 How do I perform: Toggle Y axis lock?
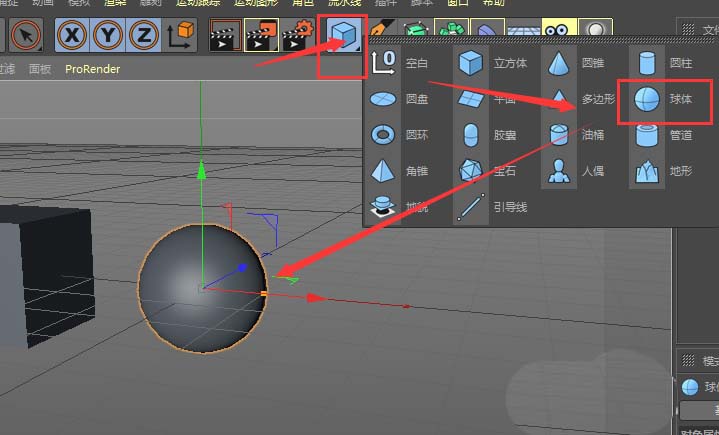[108, 35]
